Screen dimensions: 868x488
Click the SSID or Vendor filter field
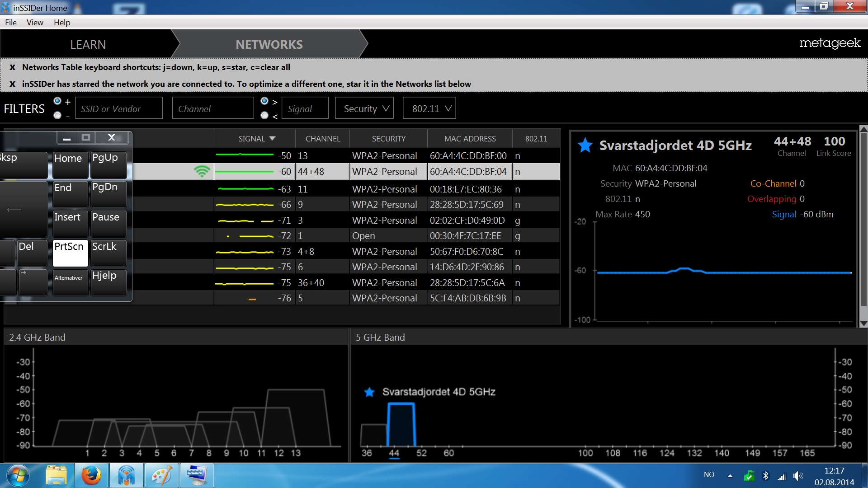(x=119, y=108)
